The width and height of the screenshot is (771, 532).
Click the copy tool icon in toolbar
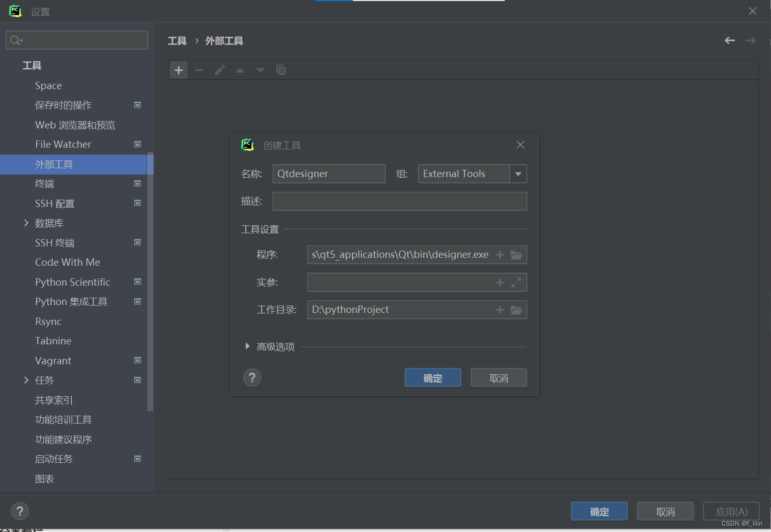click(281, 70)
